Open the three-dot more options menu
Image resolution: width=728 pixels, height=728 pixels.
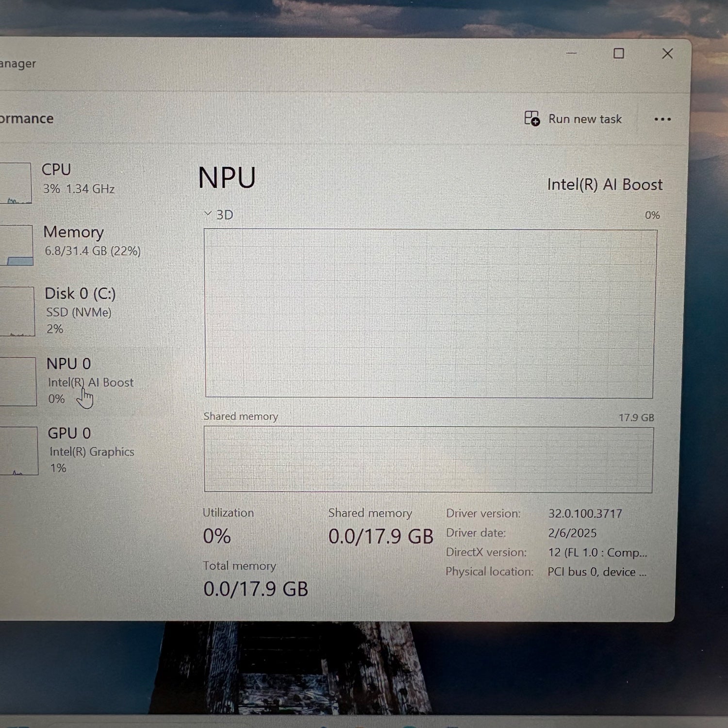(662, 119)
